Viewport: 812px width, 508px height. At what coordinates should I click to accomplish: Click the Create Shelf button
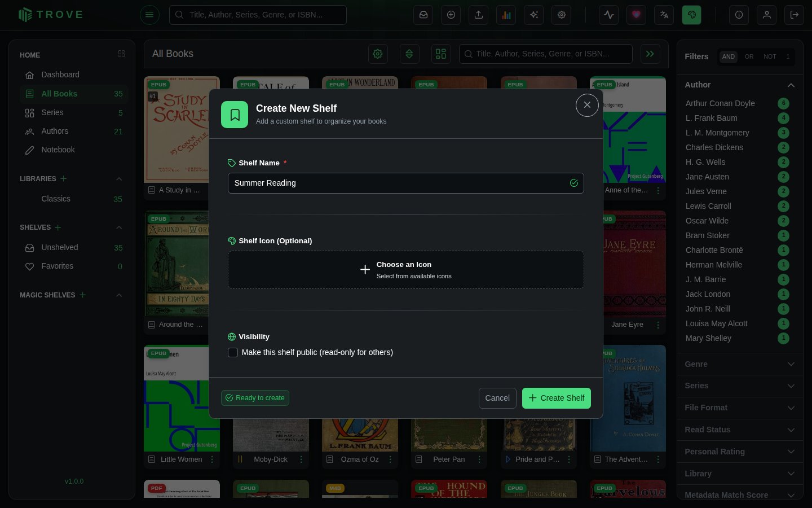[x=557, y=398]
